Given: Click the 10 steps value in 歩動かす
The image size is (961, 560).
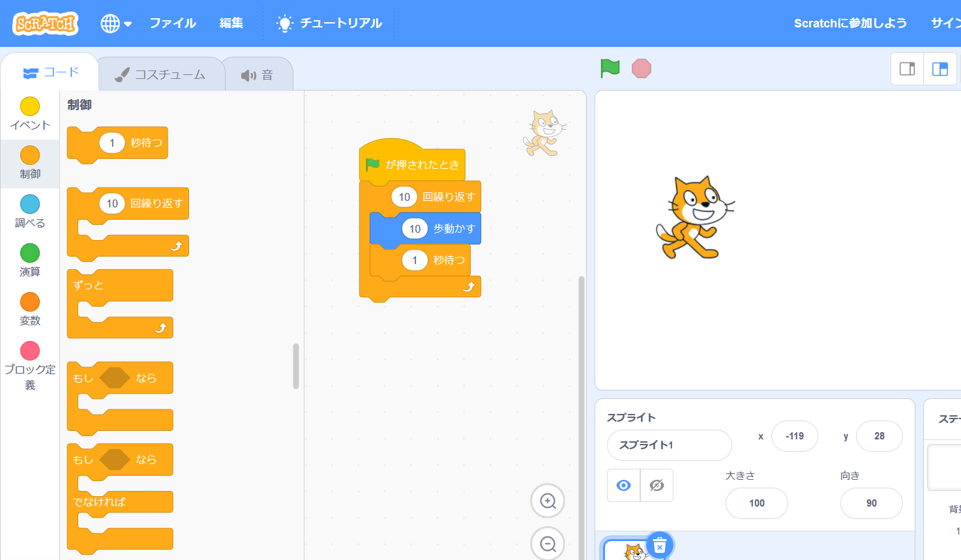Looking at the screenshot, I should [415, 229].
